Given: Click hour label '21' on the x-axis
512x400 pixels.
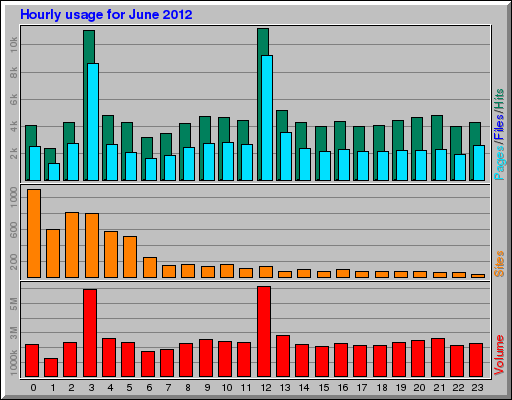Looking at the screenshot, I should (x=439, y=388).
